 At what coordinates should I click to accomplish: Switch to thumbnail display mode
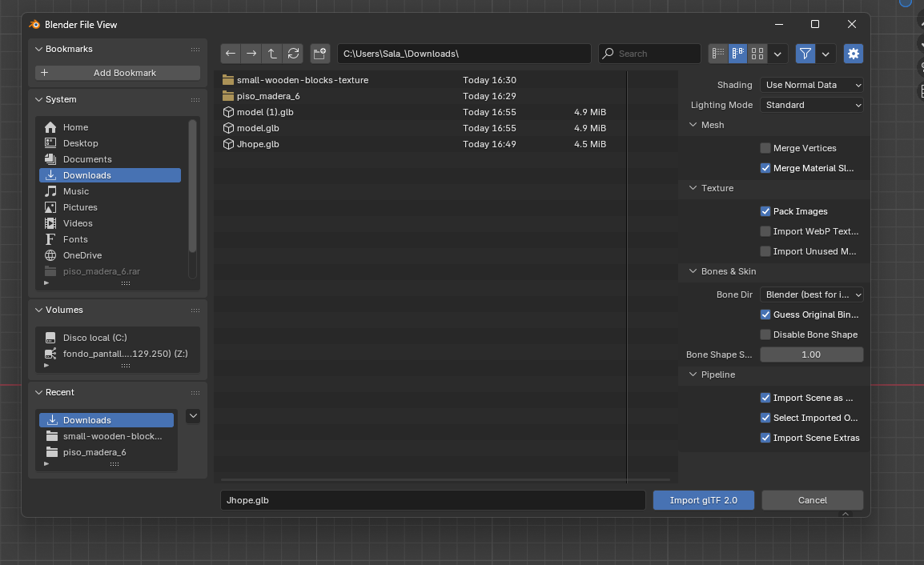(x=757, y=54)
